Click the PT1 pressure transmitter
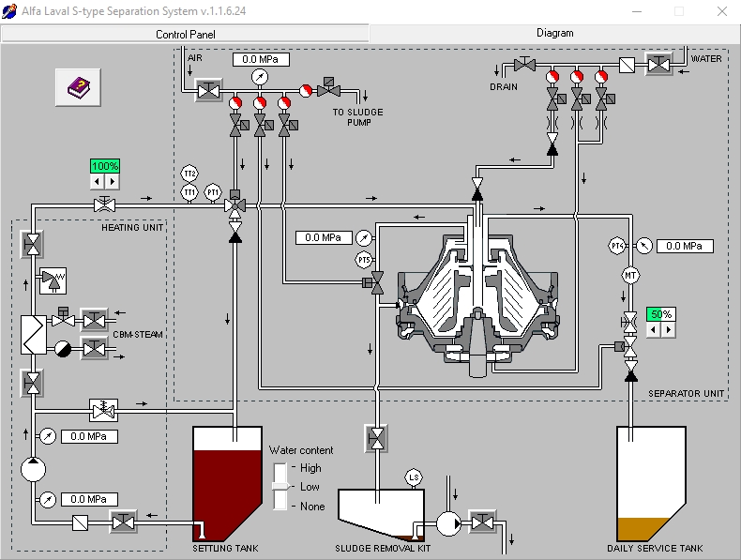Viewport: 741px width, 560px height. click(213, 192)
